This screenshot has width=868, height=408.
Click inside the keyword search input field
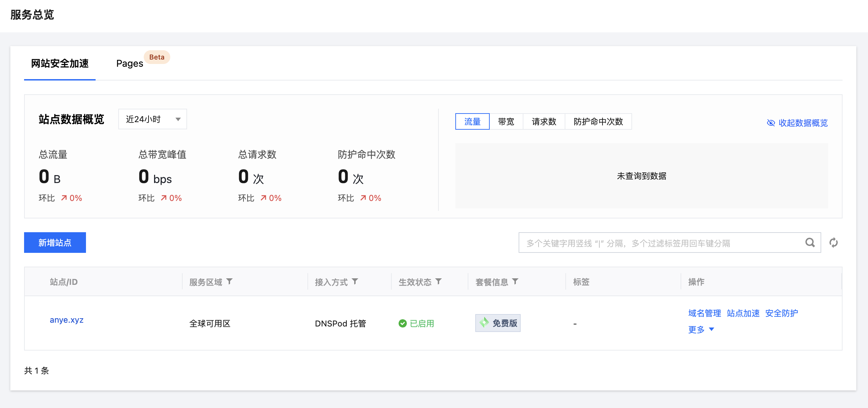click(x=653, y=243)
